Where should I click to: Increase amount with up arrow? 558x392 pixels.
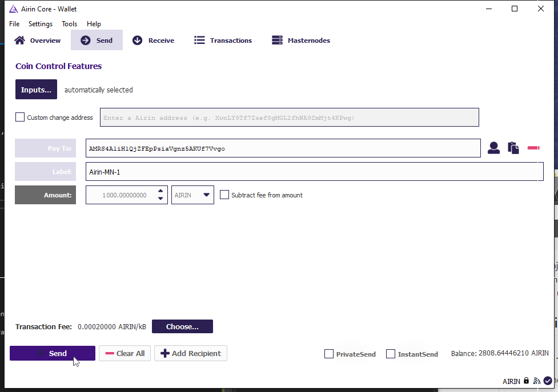coord(160,191)
